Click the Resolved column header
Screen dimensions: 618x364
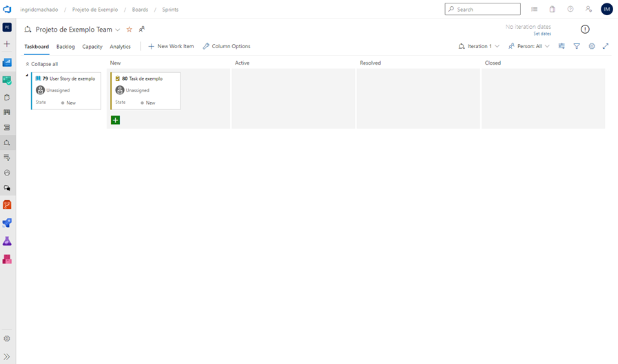click(x=370, y=63)
